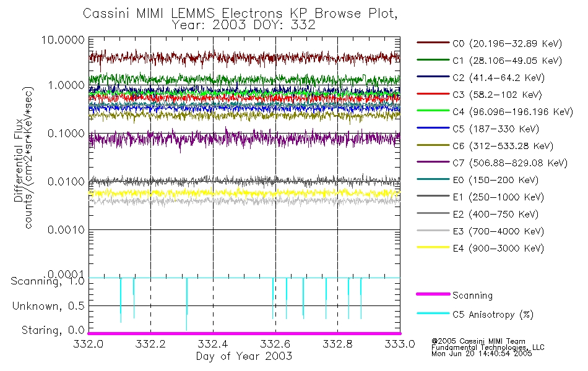The width and height of the screenshot is (588, 371).
Task: Click the C3 red legend line
Action: (x=433, y=94)
